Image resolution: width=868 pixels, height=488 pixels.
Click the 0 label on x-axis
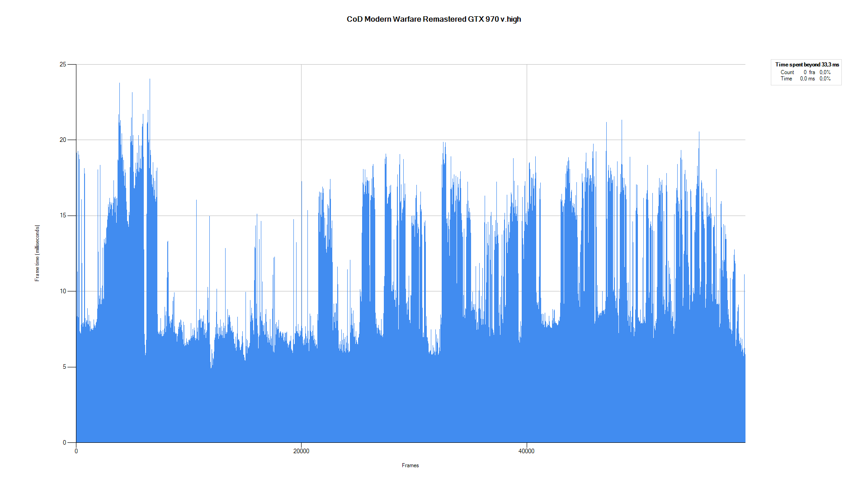point(76,451)
